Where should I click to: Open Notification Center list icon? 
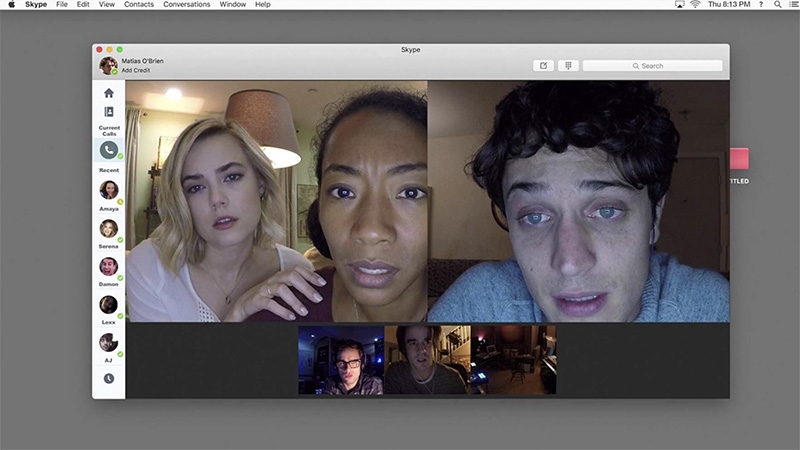point(793,4)
